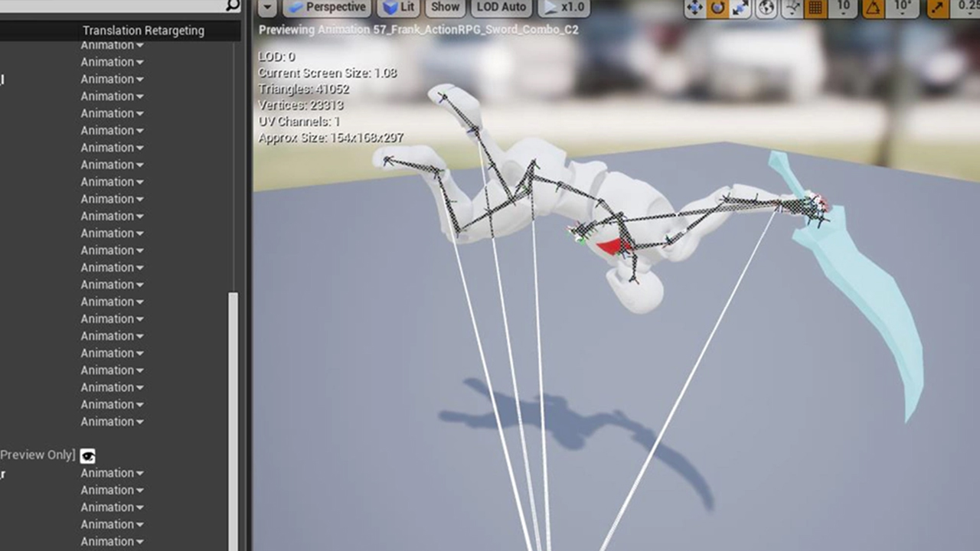980x551 pixels.
Task: Open the viewport options arrow dropdown
Action: tap(267, 8)
